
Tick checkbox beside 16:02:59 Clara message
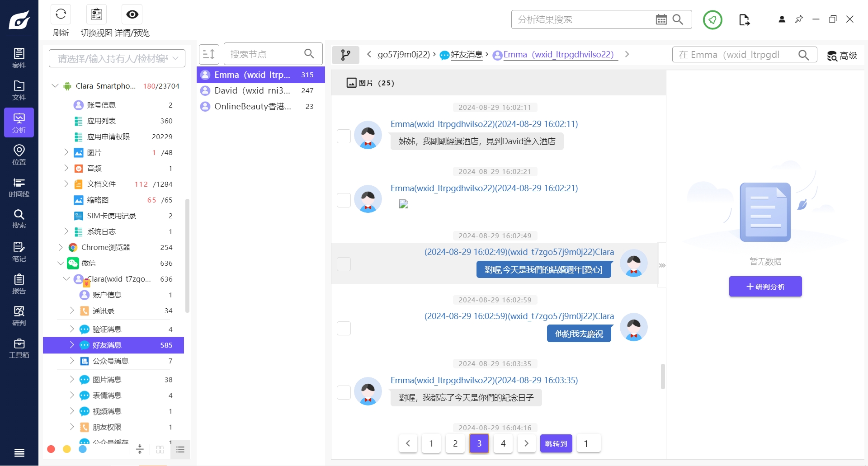pos(344,329)
